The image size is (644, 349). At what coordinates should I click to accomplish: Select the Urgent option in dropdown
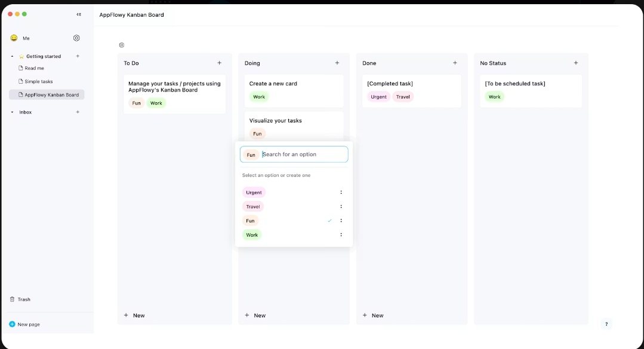tap(254, 192)
